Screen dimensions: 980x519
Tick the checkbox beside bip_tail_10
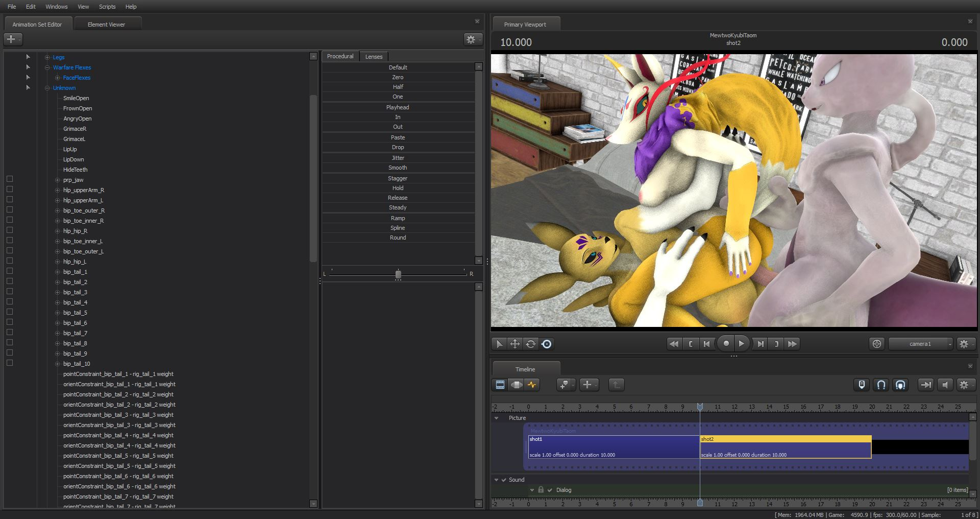point(10,363)
